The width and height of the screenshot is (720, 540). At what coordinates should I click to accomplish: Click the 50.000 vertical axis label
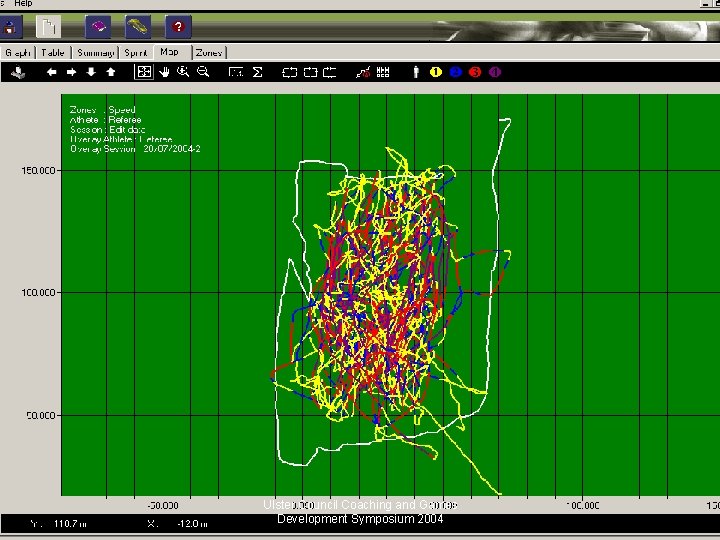point(40,415)
